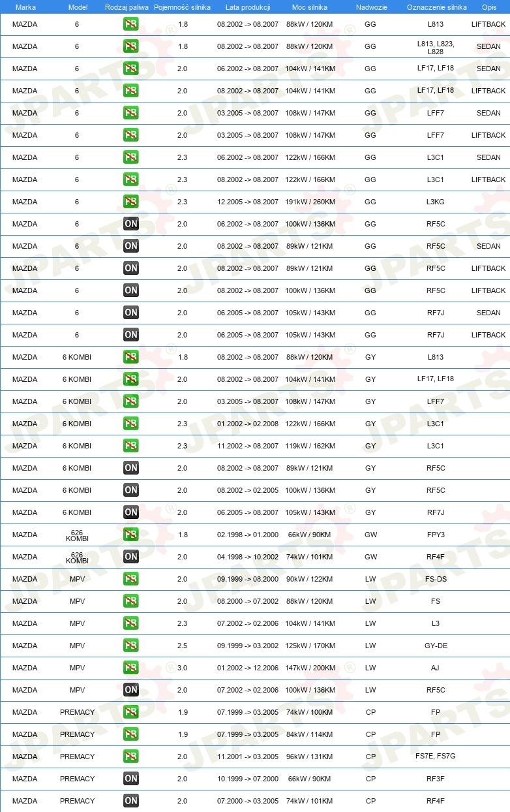Click diesel ON icon in 6 KOMBI RF7J row
510x812 pixels.
coord(131,512)
